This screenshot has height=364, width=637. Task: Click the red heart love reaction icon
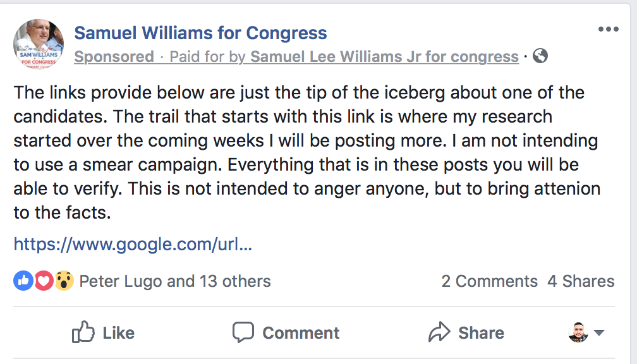tap(43, 281)
